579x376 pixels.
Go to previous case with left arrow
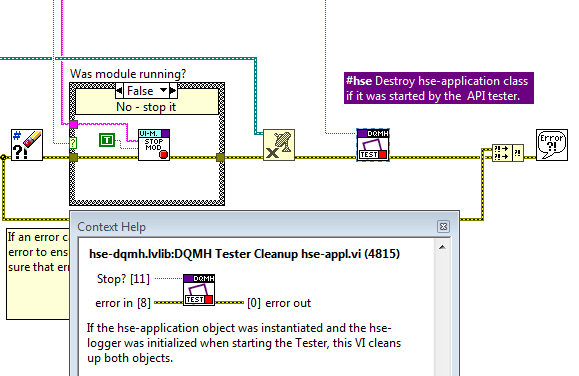point(119,90)
